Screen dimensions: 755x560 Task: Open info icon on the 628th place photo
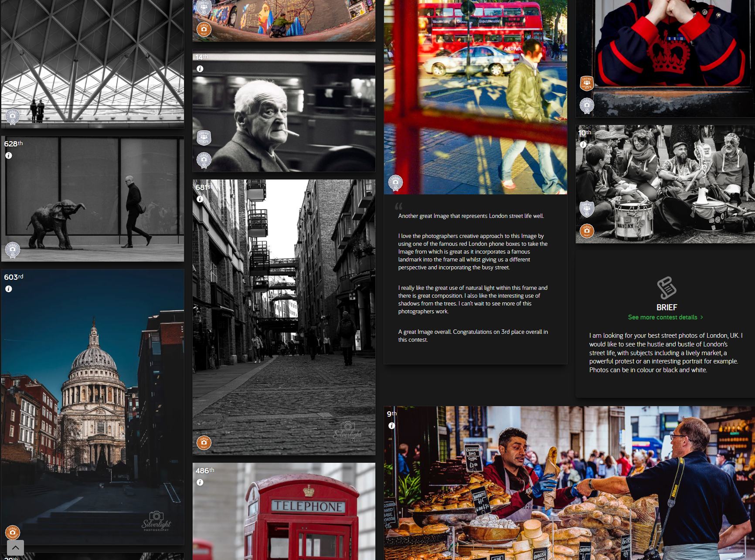point(9,156)
